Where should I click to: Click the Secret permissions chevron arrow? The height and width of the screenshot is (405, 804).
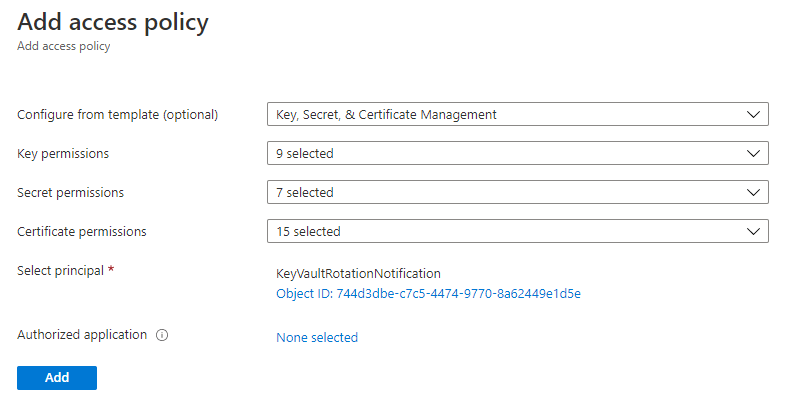(753, 192)
